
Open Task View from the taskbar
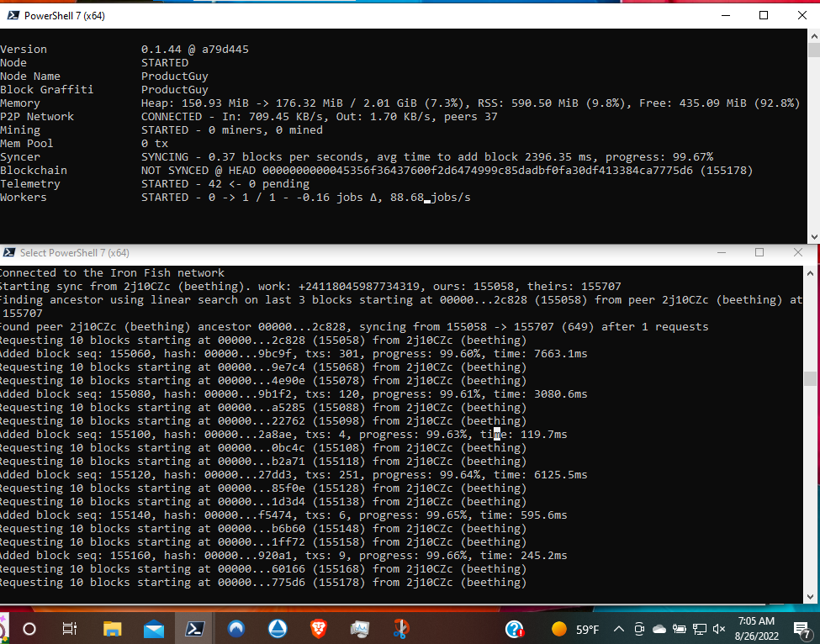[69, 628]
